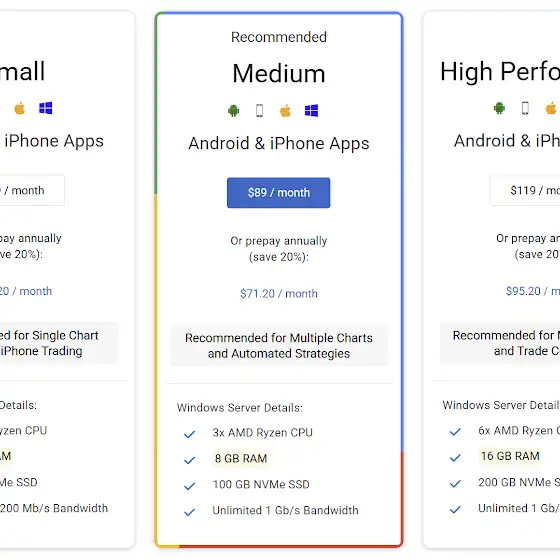Select the $89 / month Medium plan button
560x560 pixels.
[279, 193]
